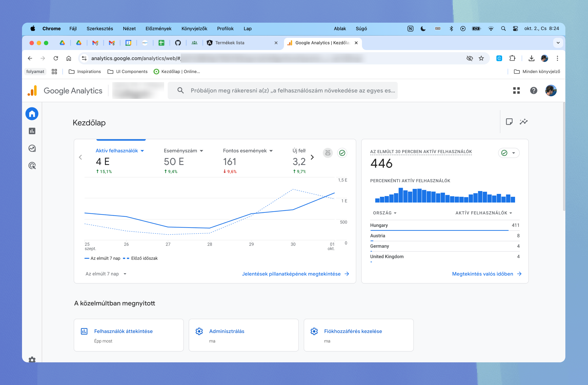Click the Hungary active users bar row
588x385 pixels.
(440, 225)
